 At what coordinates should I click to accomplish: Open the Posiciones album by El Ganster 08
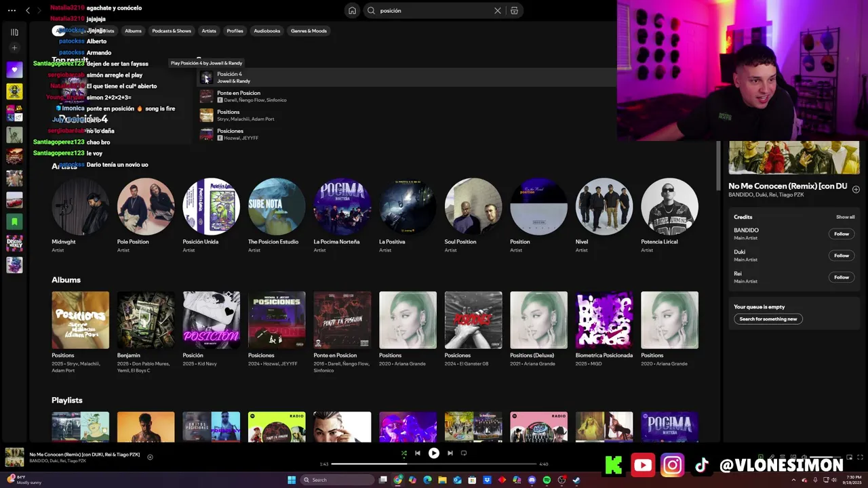tap(473, 330)
